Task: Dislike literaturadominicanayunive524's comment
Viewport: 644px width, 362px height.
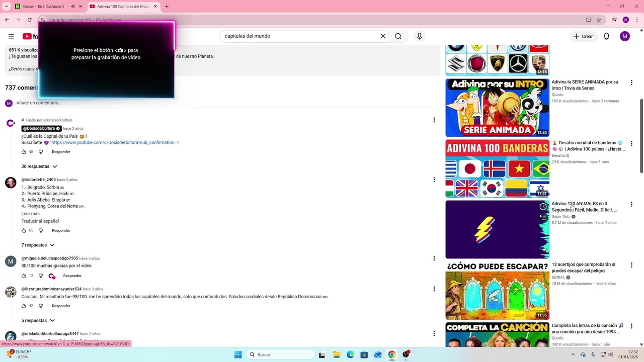Action: coord(41,306)
